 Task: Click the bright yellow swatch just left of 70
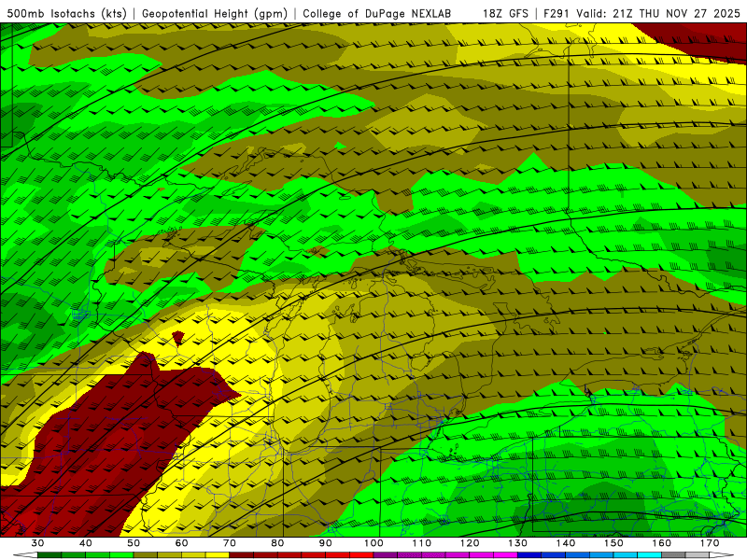click(218, 555)
